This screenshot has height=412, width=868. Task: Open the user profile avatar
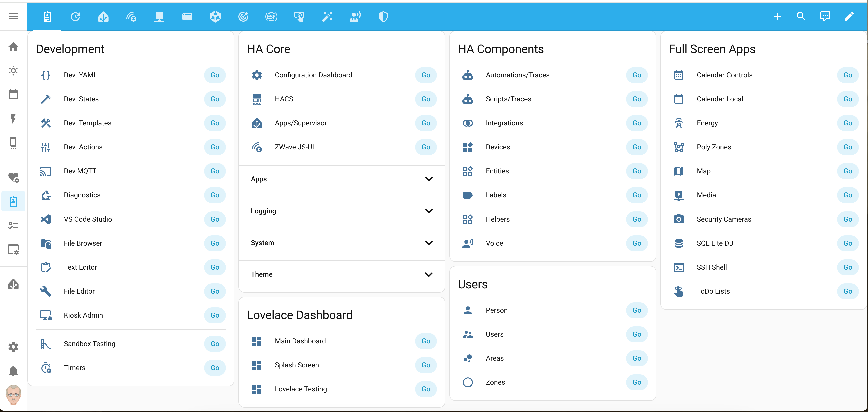coord(13,395)
